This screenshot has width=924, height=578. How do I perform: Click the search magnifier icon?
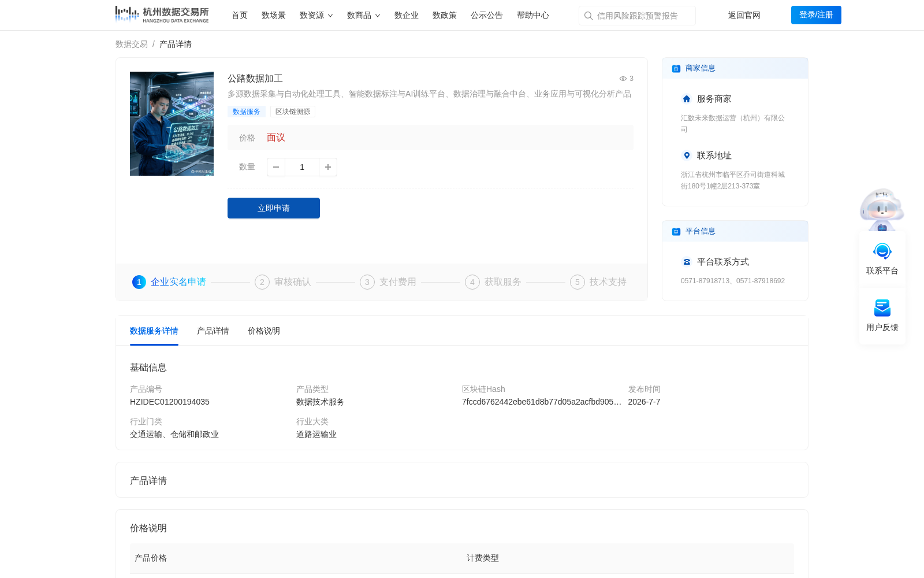(588, 16)
